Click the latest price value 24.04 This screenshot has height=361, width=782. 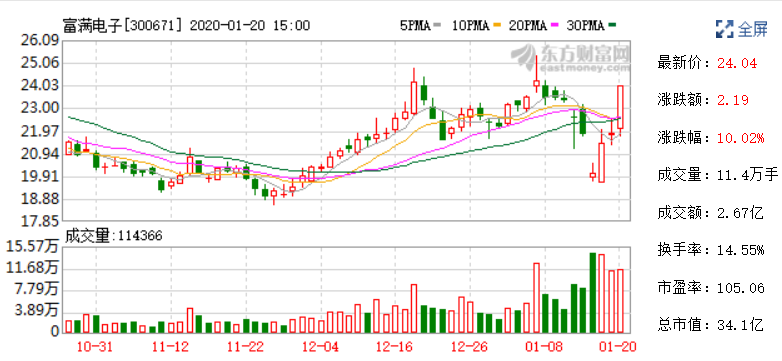737,63
